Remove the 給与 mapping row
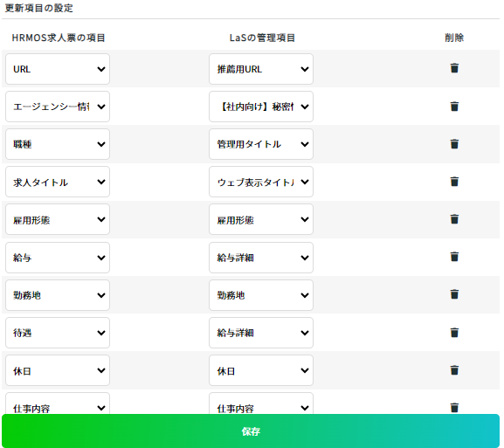Screen dimensions: 504x448 [x=454, y=257]
